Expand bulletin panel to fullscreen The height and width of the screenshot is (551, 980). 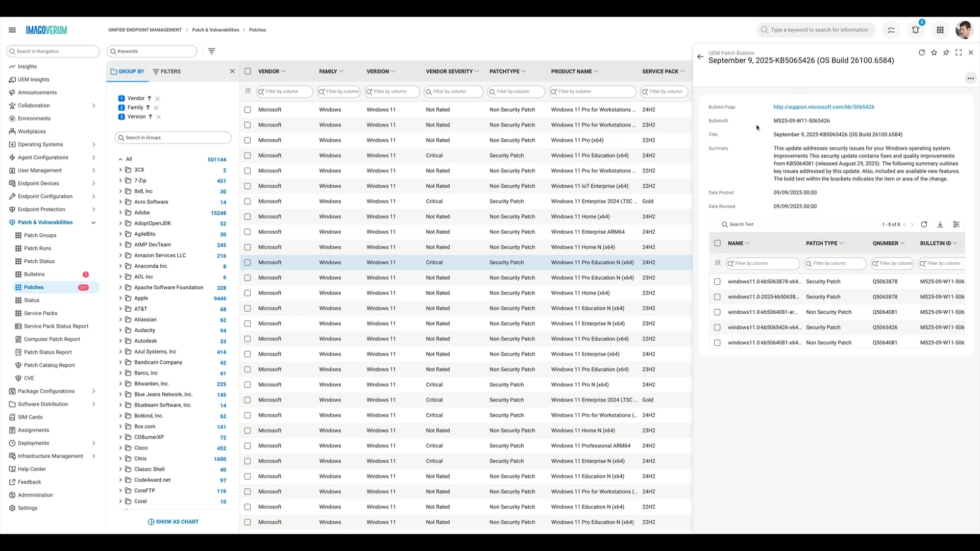[x=959, y=53]
